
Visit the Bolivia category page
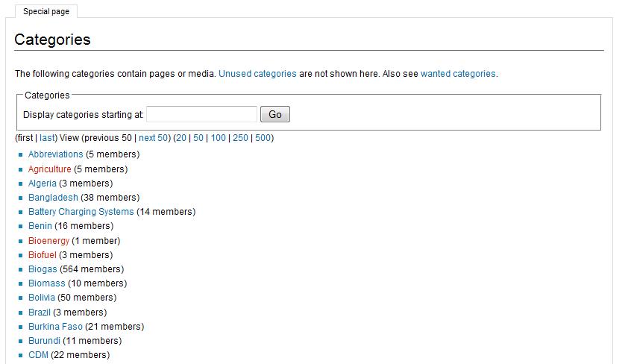[42, 298]
